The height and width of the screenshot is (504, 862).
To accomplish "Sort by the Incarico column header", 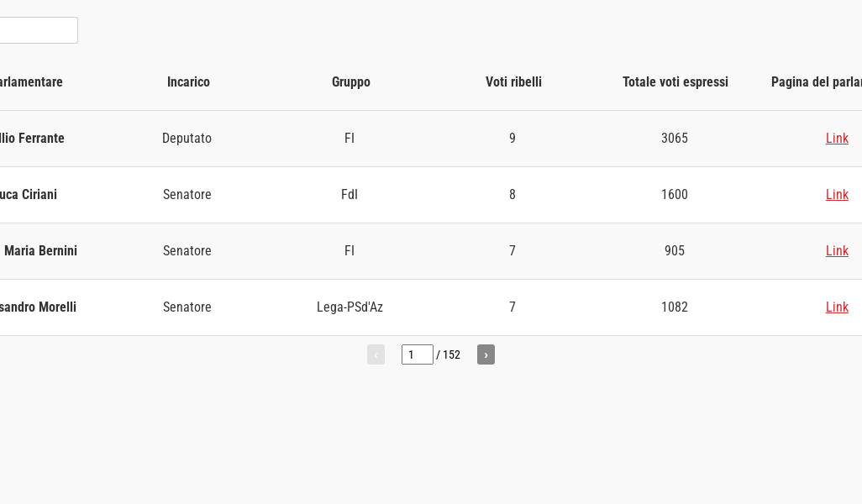I will tap(188, 82).
